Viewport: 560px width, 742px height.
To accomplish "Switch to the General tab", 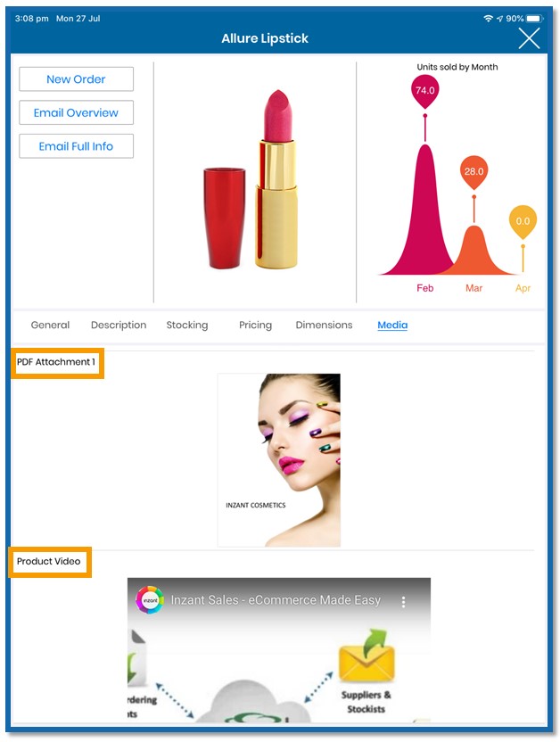I will [50, 326].
